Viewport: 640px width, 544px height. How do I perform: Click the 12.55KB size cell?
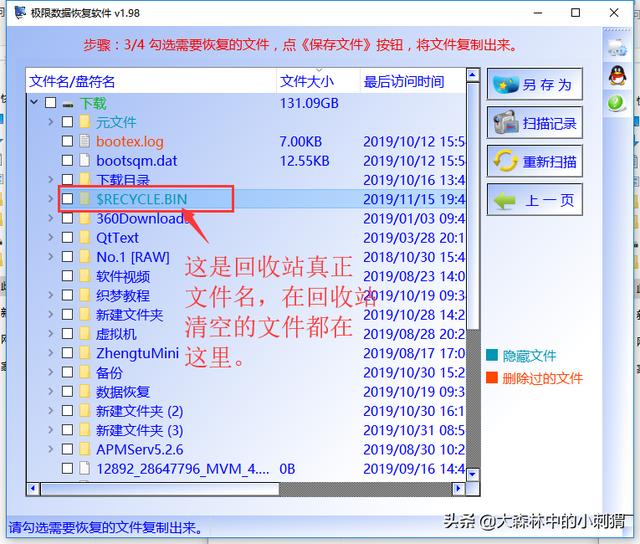point(304,161)
